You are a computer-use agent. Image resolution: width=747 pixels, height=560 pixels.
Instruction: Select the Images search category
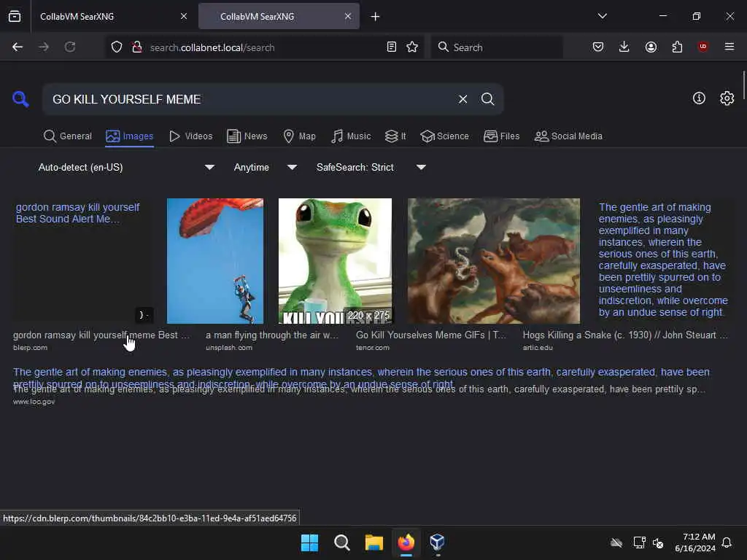130,136
